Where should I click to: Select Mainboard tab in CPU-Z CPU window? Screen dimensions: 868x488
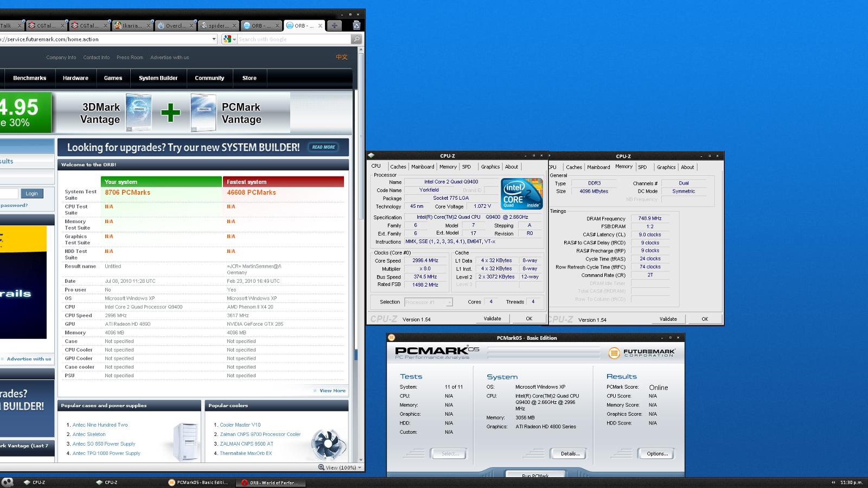pos(423,167)
